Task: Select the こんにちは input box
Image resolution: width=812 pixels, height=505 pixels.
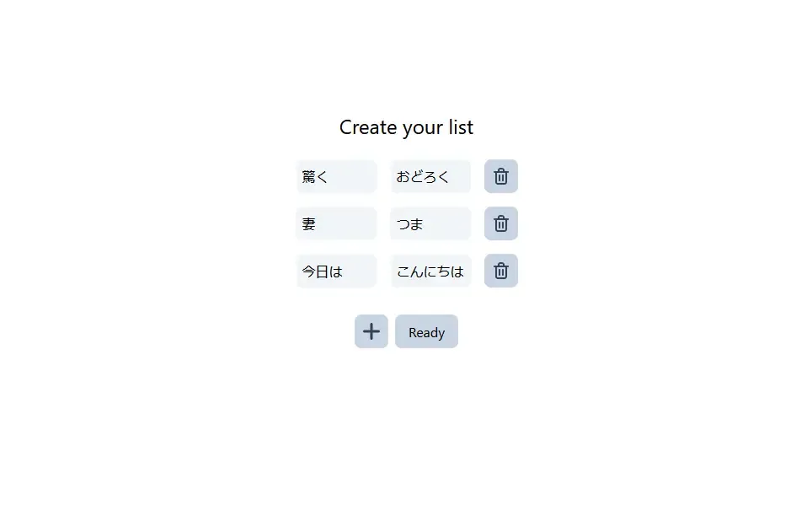Action: [430, 271]
